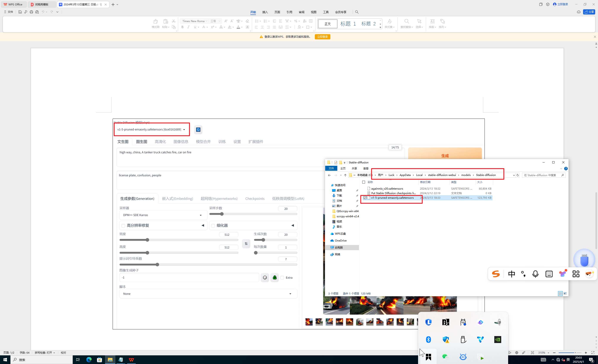Click the NVIDIA icon in the system tray popup
The image size is (598, 364).
point(498,340)
